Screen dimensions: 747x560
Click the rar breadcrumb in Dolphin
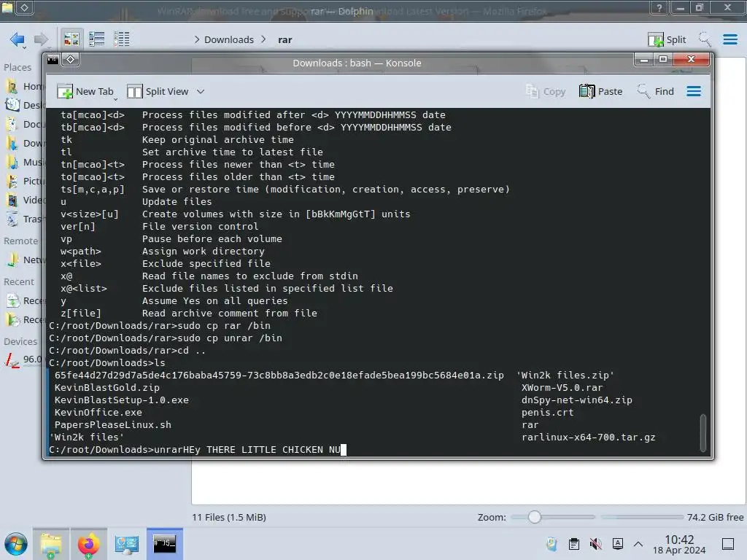(x=285, y=39)
